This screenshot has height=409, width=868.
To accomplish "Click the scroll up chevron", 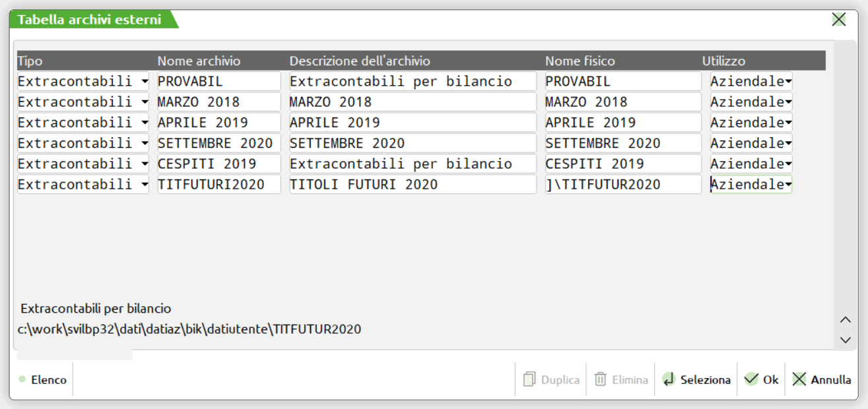I will click(x=845, y=320).
